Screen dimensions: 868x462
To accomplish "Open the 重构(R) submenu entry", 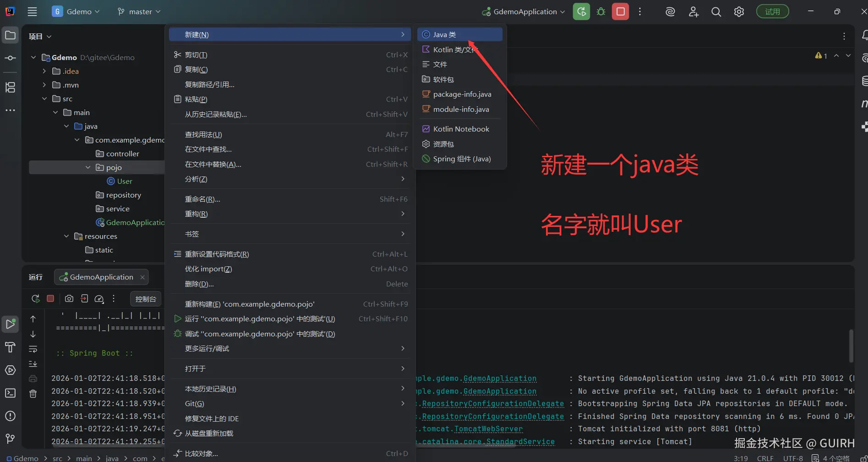I will (290, 214).
